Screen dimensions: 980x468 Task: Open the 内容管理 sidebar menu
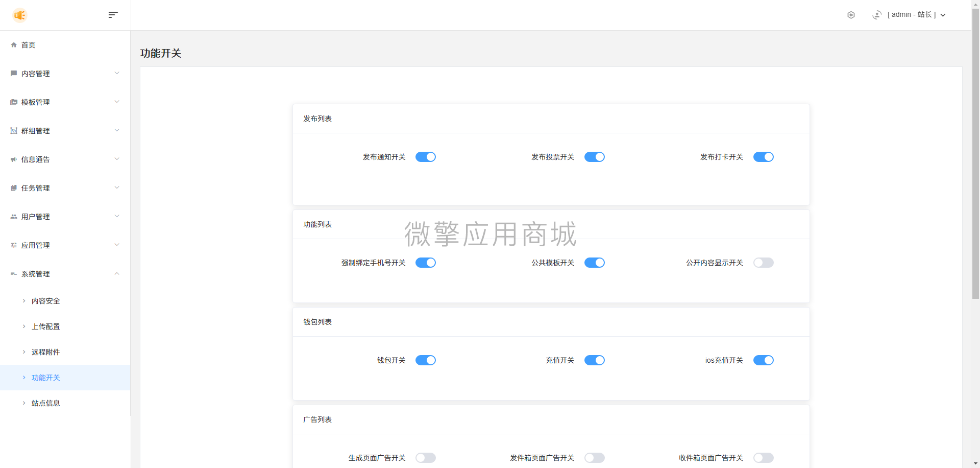(65, 74)
